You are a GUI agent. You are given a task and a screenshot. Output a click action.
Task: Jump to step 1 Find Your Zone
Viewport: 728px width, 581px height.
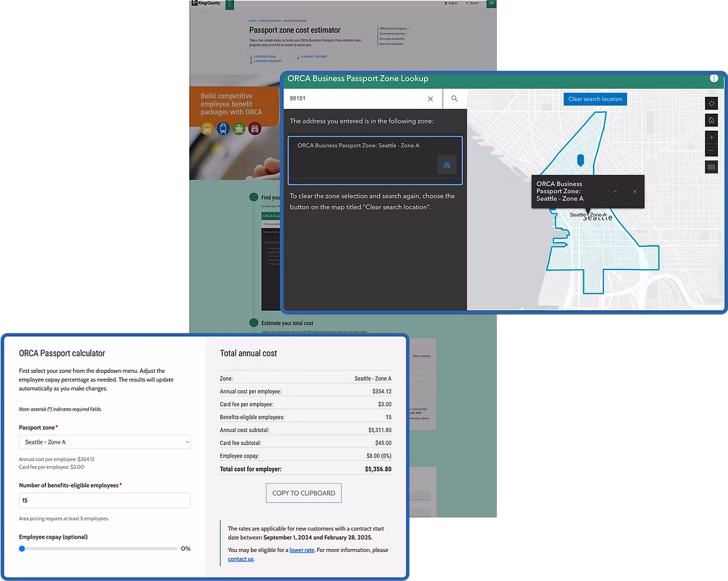[x=263, y=56]
